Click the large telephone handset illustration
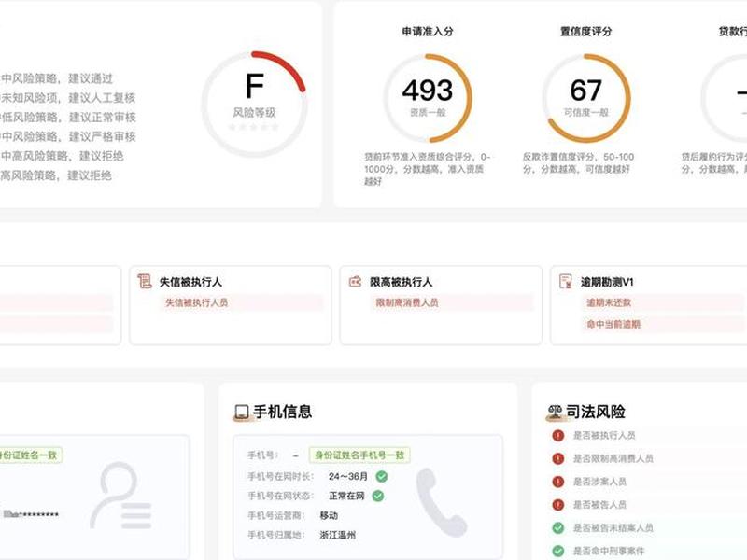The height and width of the screenshot is (560, 747). click(x=441, y=502)
